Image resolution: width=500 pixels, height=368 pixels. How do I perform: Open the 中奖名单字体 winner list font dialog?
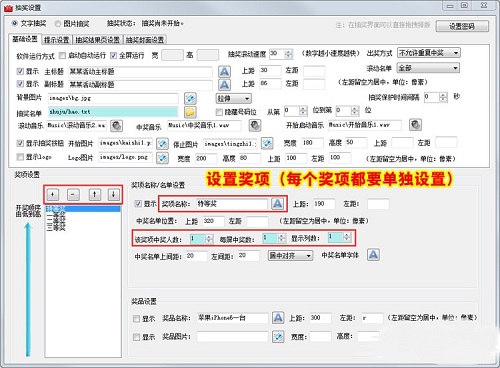pos(373,255)
